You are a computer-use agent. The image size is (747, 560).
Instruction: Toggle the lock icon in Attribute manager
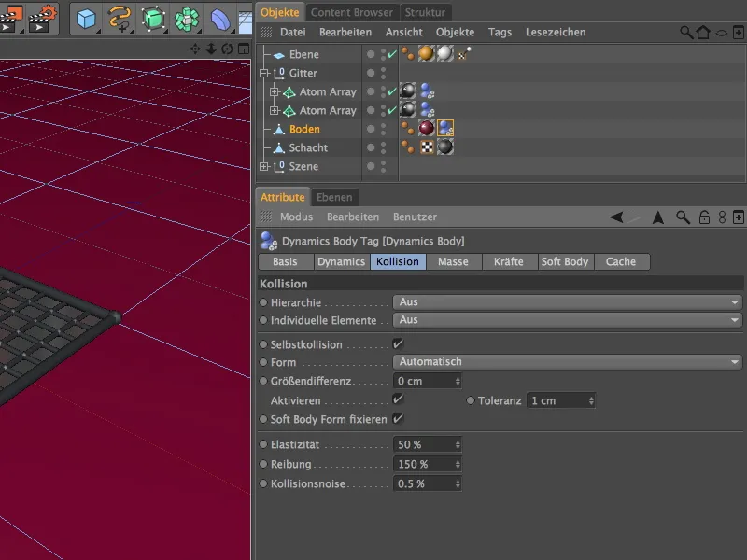(x=704, y=217)
